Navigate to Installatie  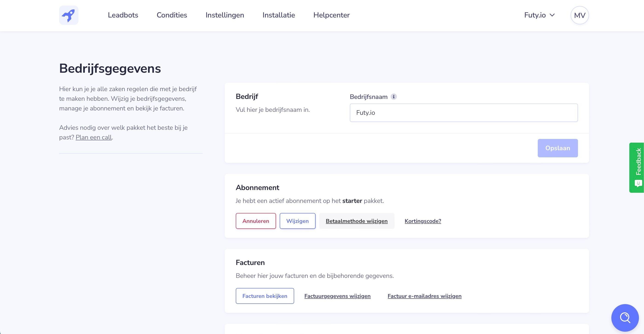pos(279,15)
